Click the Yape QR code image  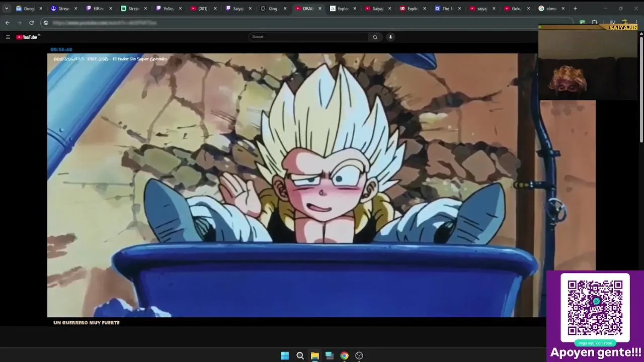(x=595, y=308)
